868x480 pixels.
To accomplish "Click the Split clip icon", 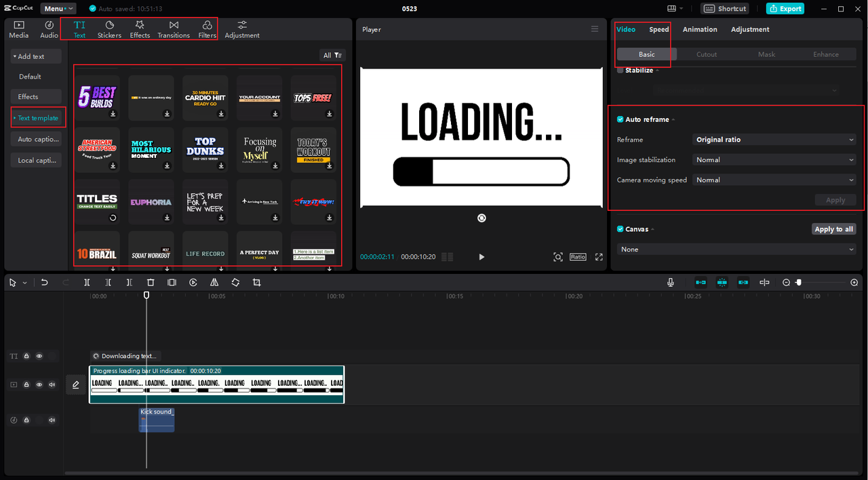I will 87,282.
